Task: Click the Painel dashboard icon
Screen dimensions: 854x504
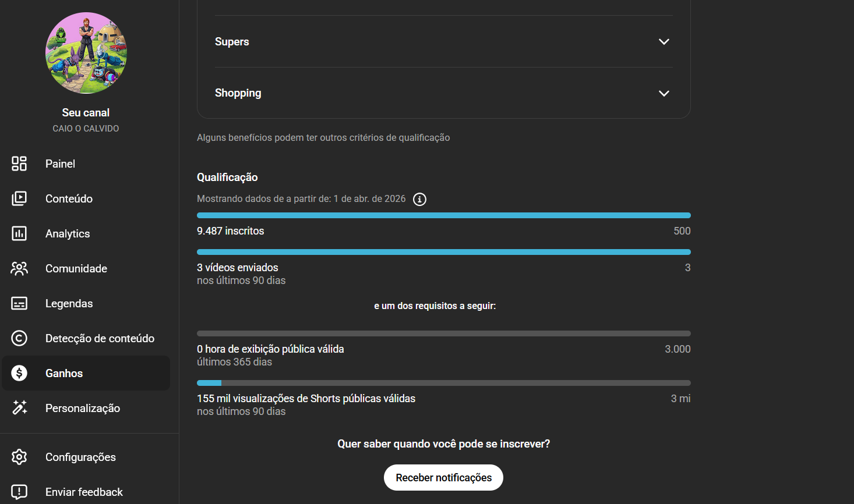Action: pyautogui.click(x=19, y=164)
